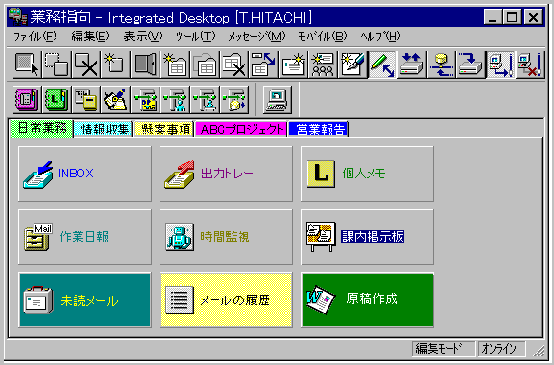This screenshot has width=554, height=365.
Task: Toggle the green pencil edit-mode button
Action: click(382, 65)
